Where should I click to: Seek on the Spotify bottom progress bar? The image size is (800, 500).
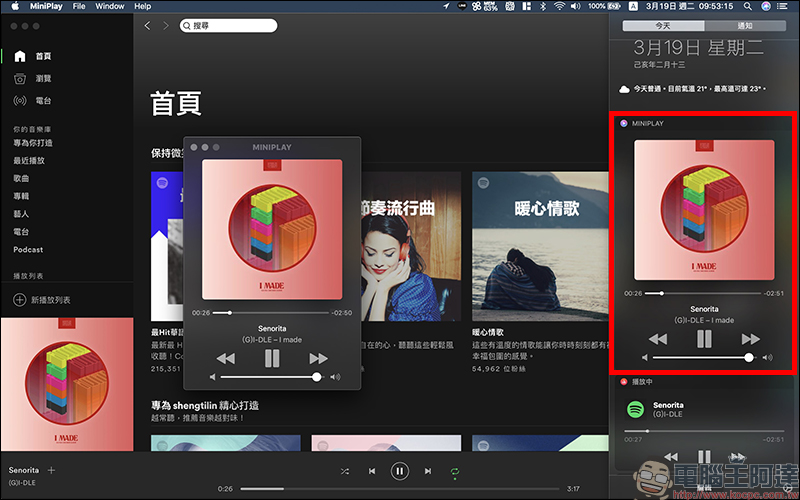point(401,489)
